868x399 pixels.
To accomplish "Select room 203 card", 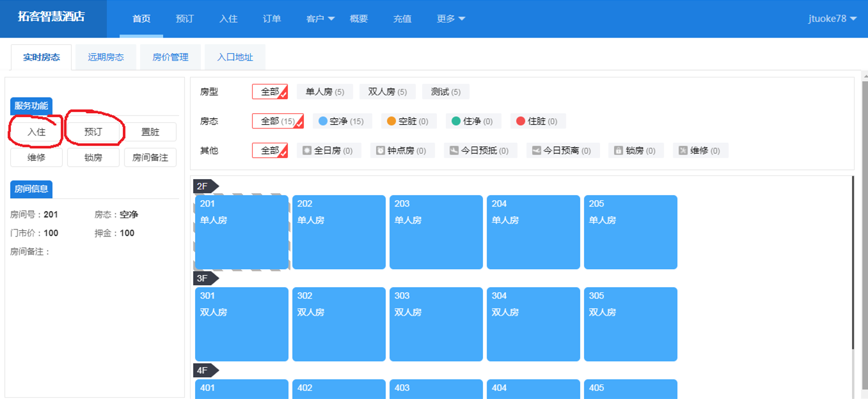I will 436,232.
